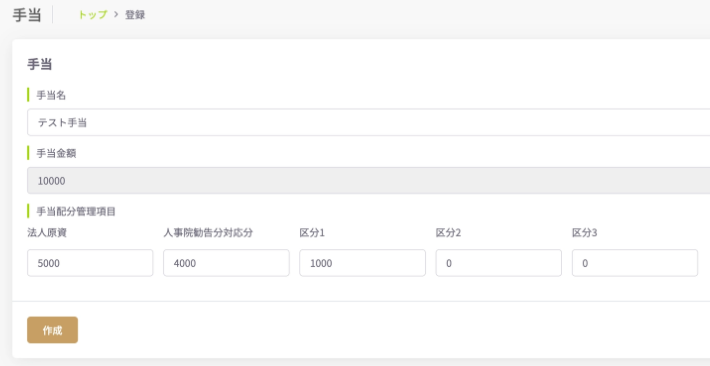The image size is (710, 366).
Task: Focus the 法人原資 input with 5000
Action: [90, 263]
